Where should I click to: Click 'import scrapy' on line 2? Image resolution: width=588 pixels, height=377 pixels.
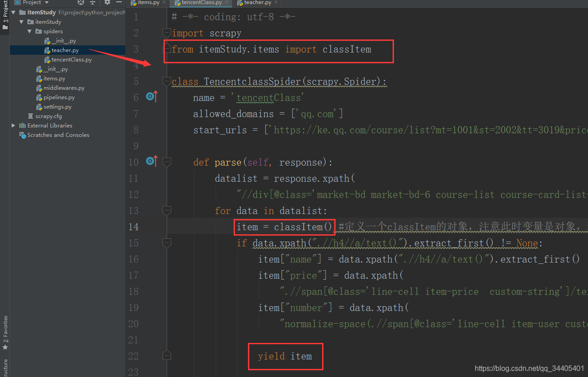(207, 33)
